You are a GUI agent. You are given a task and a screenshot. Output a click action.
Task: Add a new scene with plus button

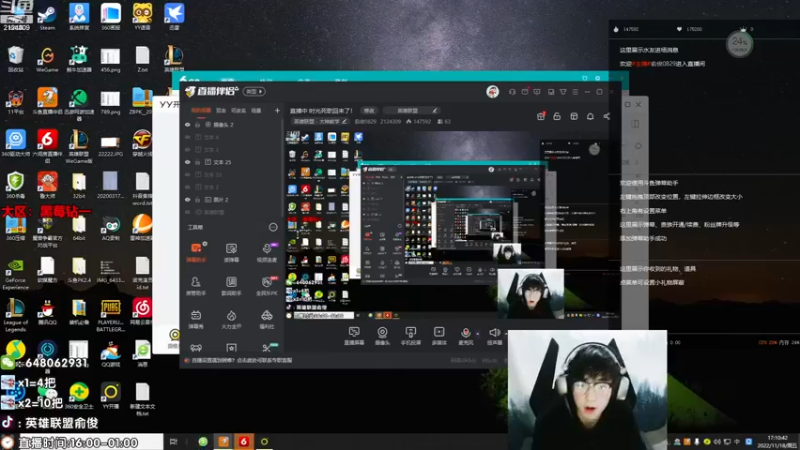(277, 110)
